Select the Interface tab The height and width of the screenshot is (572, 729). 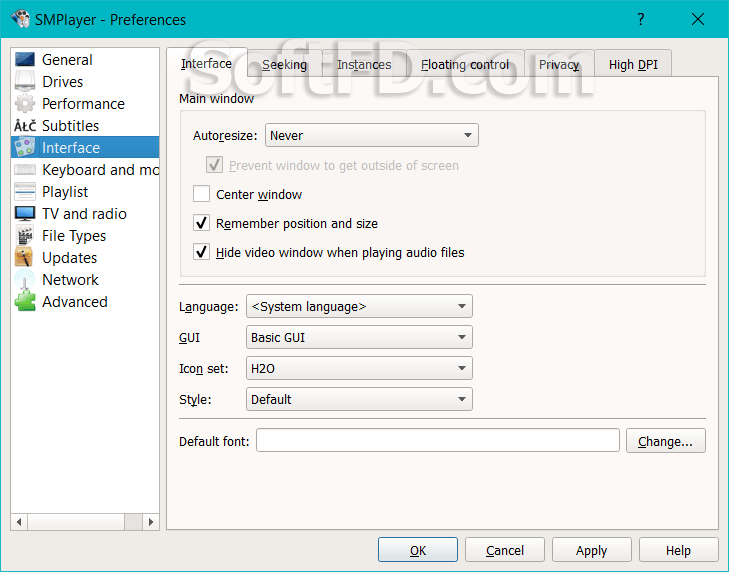tap(206, 63)
